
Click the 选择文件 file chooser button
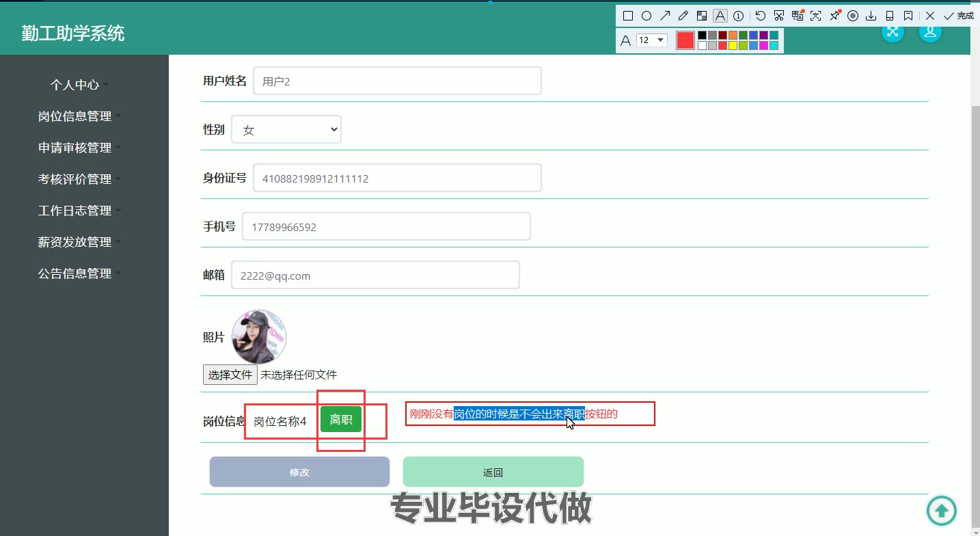coord(230,375)
